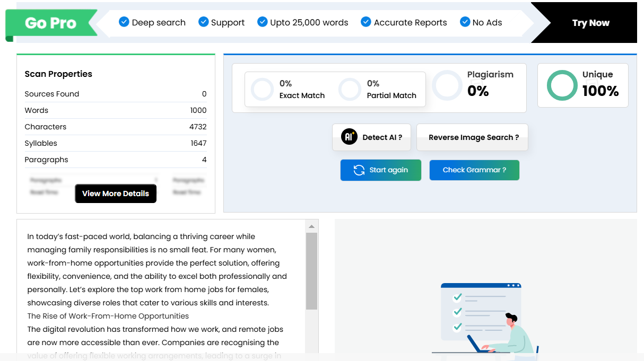
Task: Click the View More Details button
Action: [116, 193]
